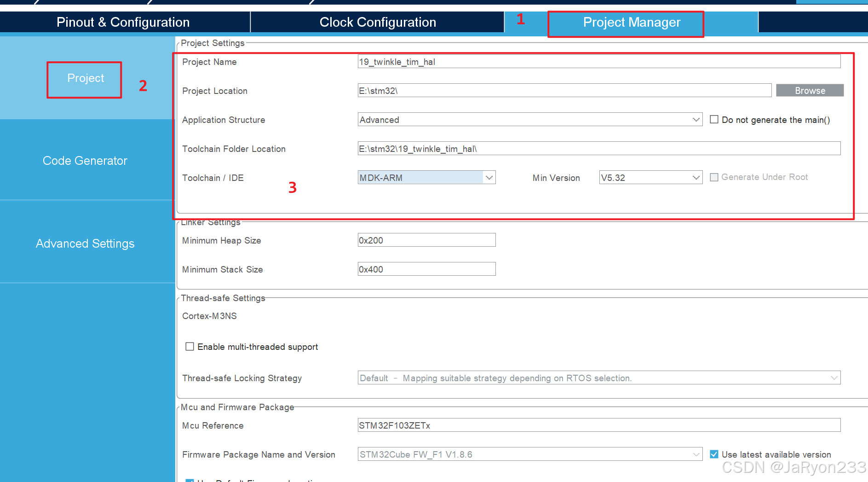Click the Minimum Stack Size field

(x=426, y=269)
